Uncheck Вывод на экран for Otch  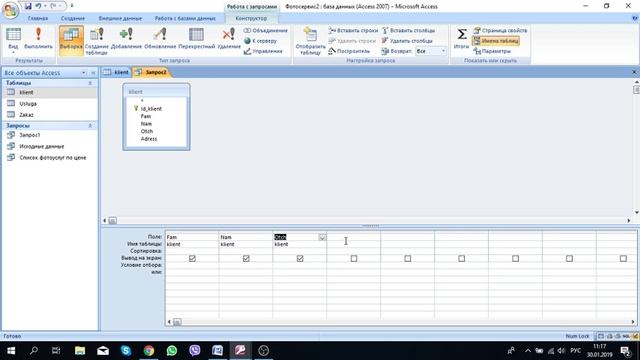click(x=300, y=258)
